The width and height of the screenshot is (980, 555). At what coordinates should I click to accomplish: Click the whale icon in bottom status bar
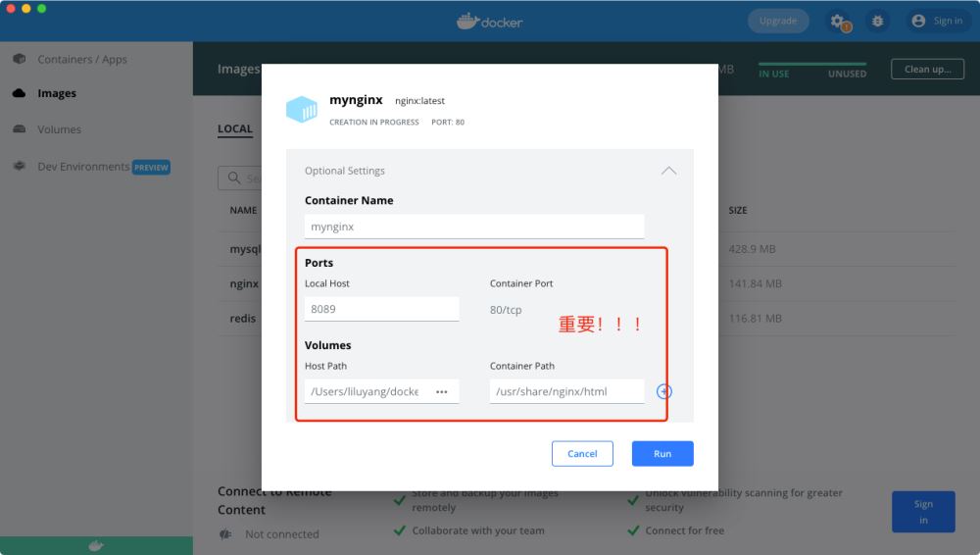(96, 545)
